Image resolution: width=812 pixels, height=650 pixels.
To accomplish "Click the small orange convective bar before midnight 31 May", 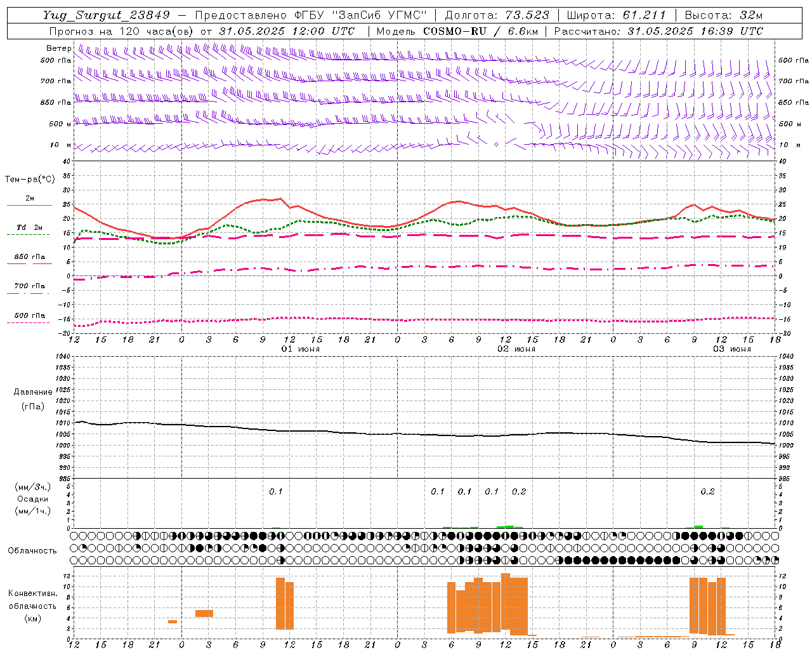I will (x=173, y=621).
